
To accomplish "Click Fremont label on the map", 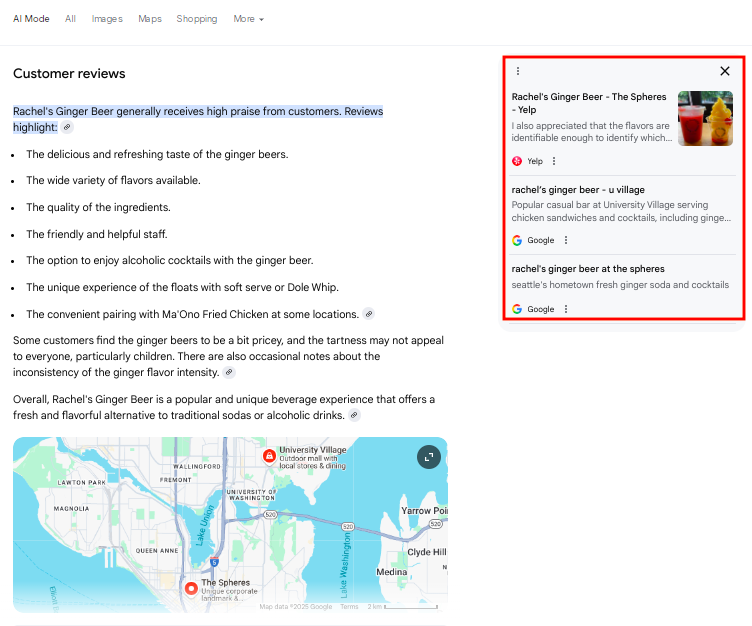I will (x=176, y=480).
